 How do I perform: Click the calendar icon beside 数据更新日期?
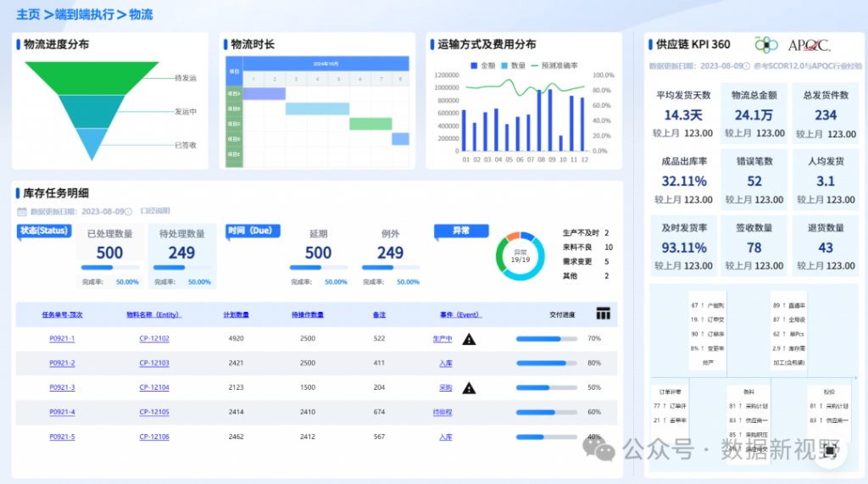click(23, 212)
